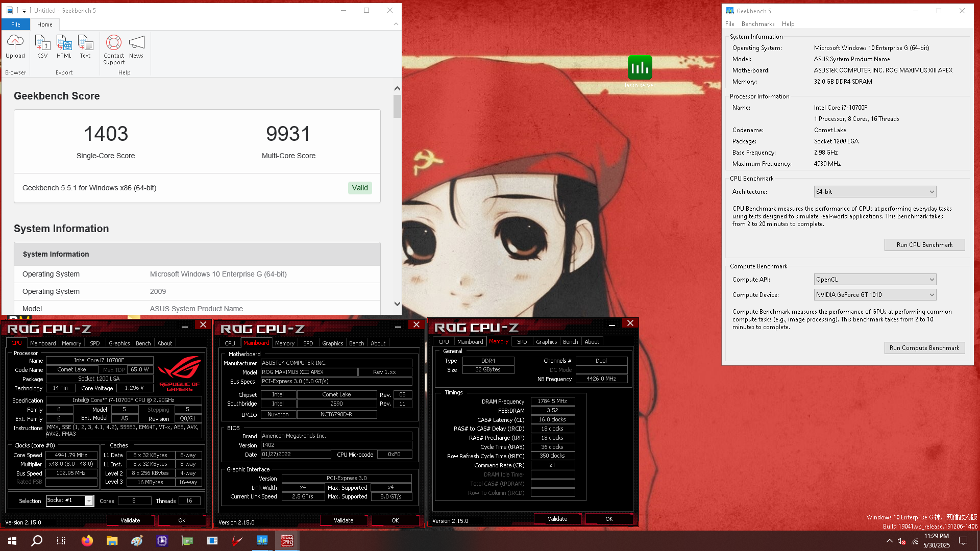Click scroll down arrow in results pane

[x=397, y=304]
